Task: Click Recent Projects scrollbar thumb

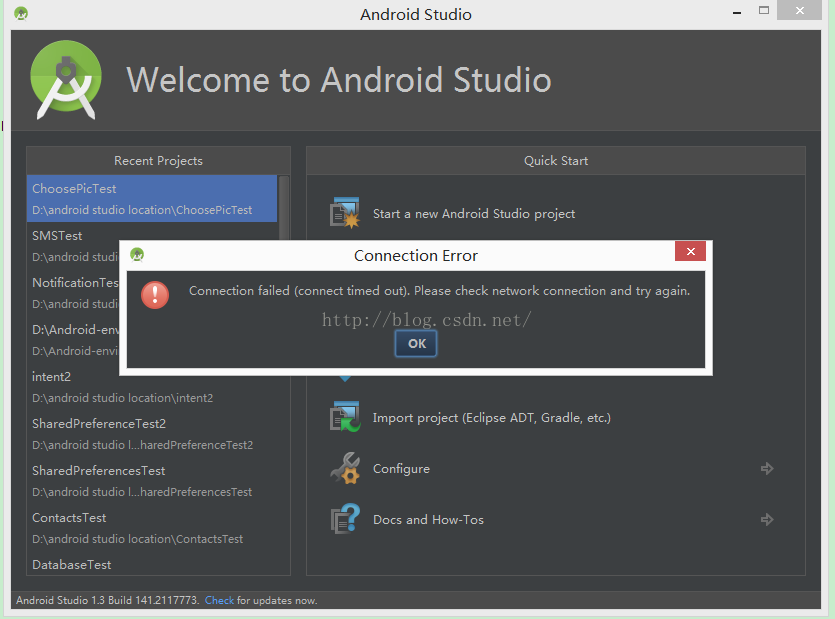Action: tap(284, 208)
